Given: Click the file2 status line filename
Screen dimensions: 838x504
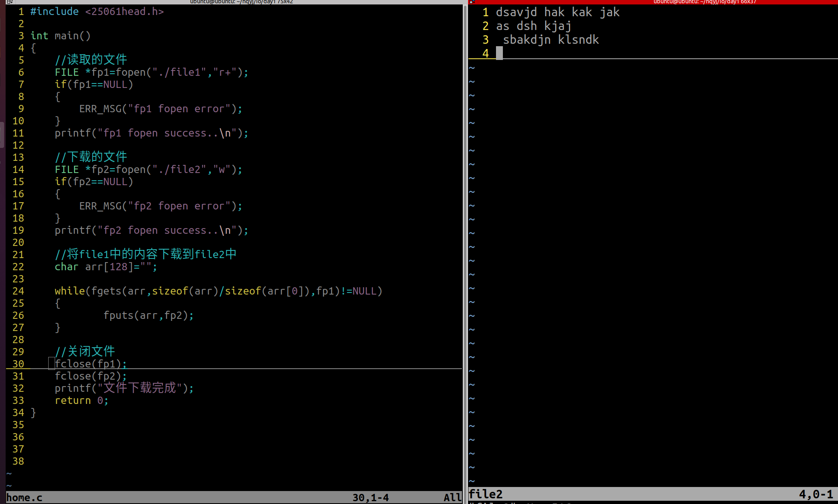Looking at the screenshot, I should tap(485, 494).
